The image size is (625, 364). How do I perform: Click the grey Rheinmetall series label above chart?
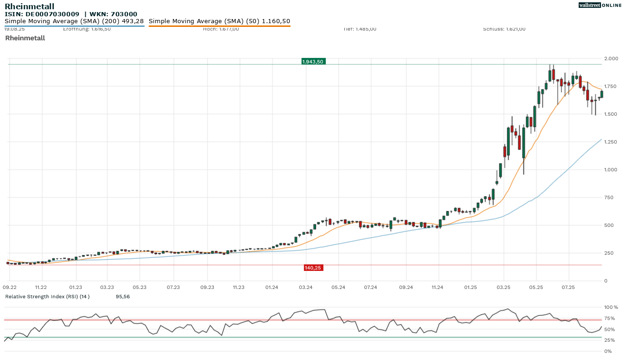click(25, 38)
